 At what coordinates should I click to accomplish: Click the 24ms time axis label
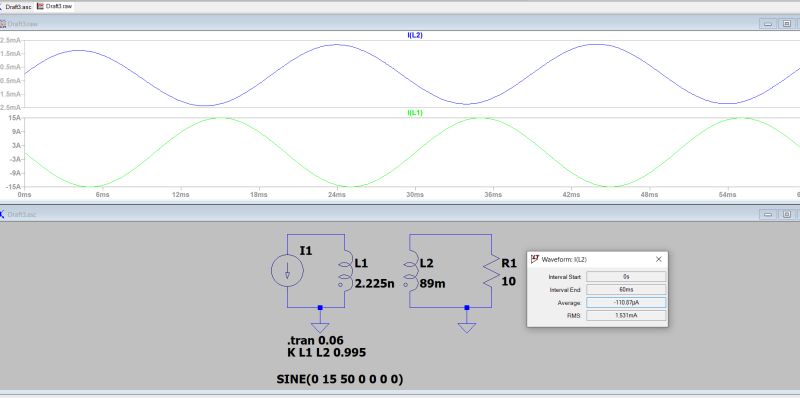pos(337,195)
